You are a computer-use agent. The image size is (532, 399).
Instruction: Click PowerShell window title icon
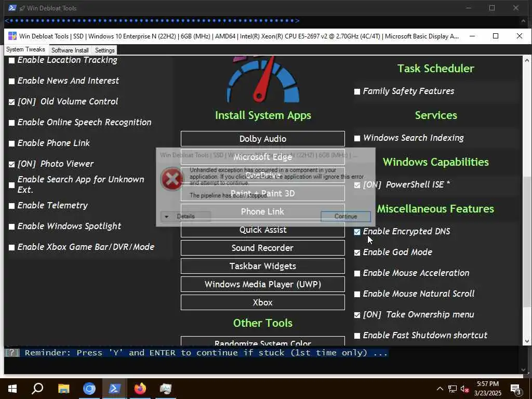(x=12, y=8)
